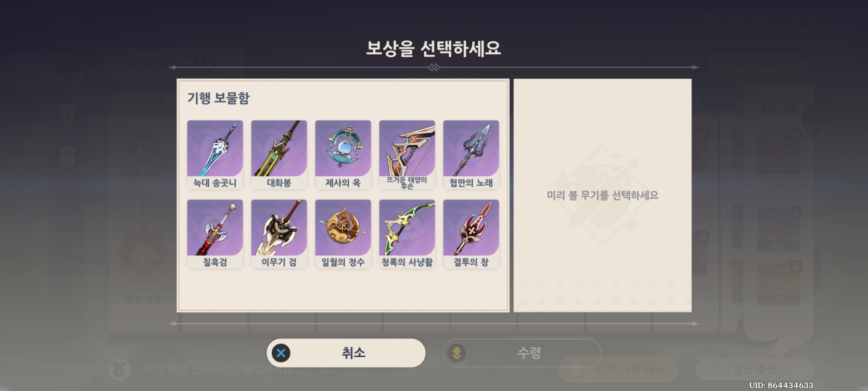Choose the 협만의 노래 polearm
868x391 pixels.
click(x=471, y=155)
